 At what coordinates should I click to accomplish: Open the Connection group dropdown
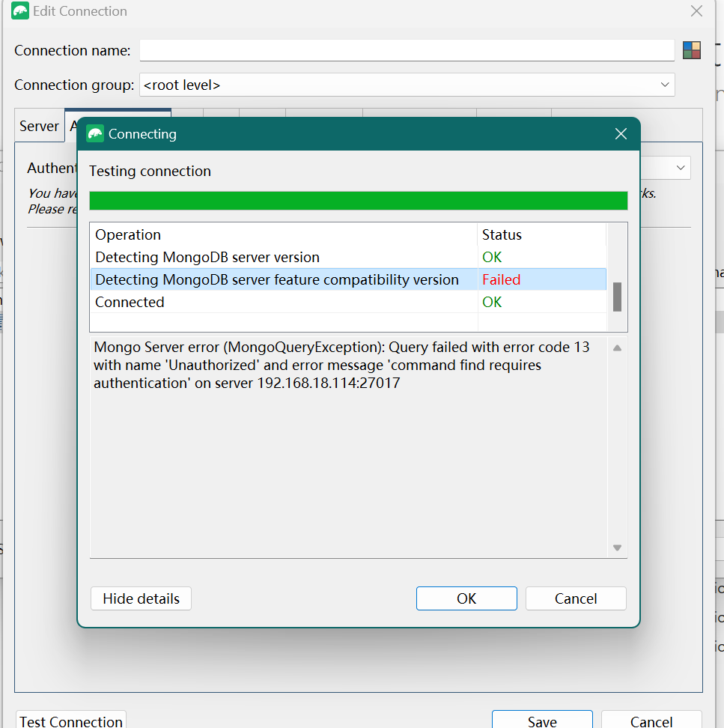point(407,85)
